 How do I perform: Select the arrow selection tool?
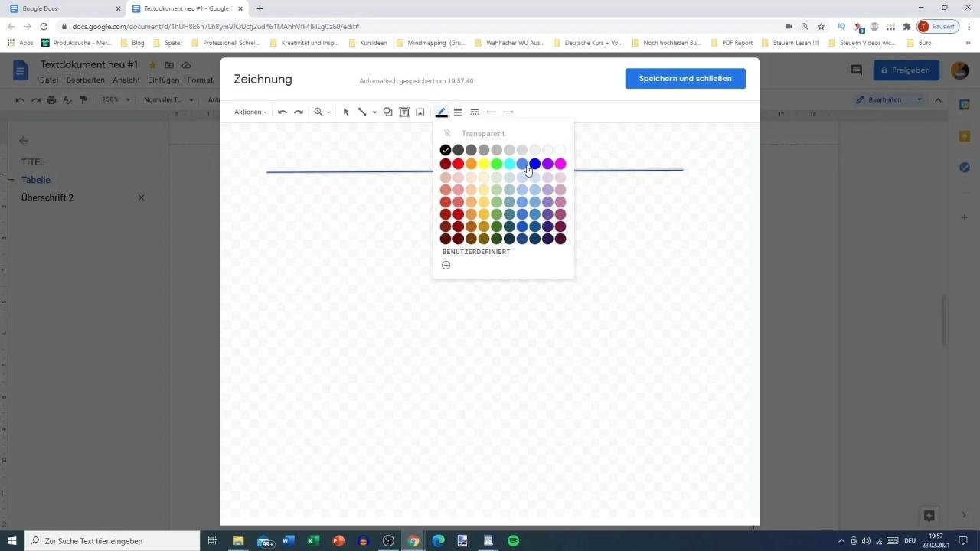click(x=346, y=112)
